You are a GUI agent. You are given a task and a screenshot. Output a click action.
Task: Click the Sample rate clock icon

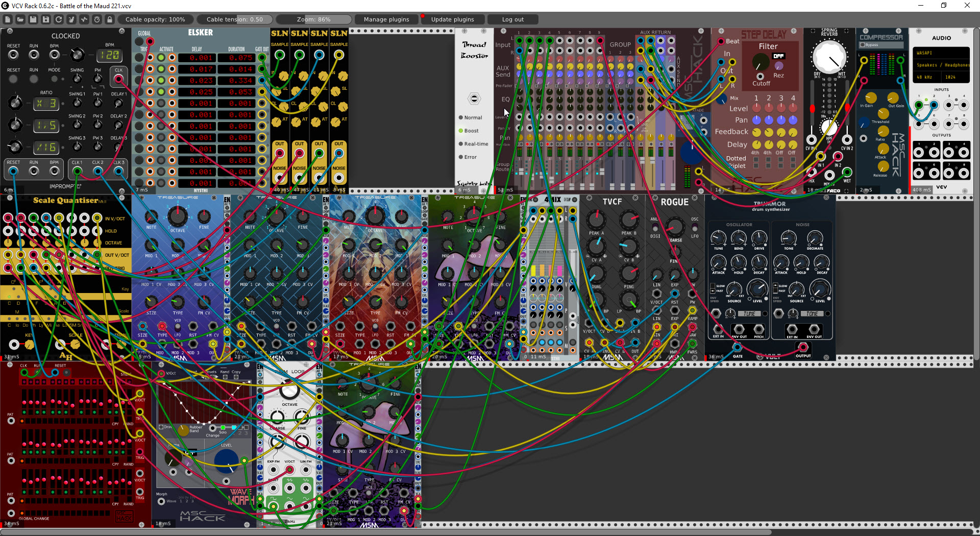[97, 19]
